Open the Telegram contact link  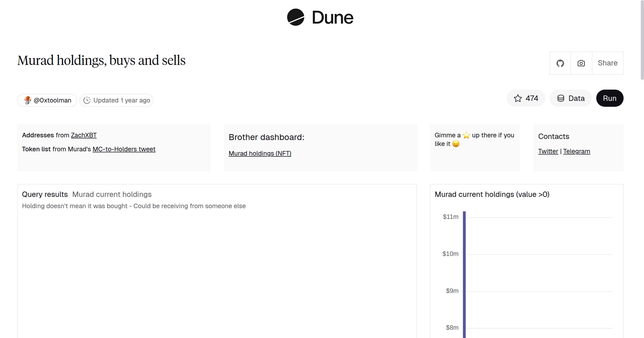pyautogui.click(x=577, y=151)
